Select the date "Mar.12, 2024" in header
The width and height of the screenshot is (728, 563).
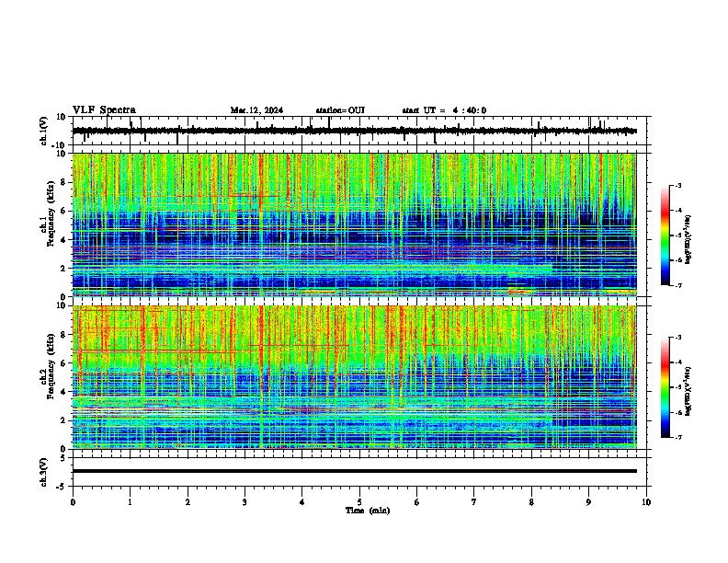coord(256,110)
